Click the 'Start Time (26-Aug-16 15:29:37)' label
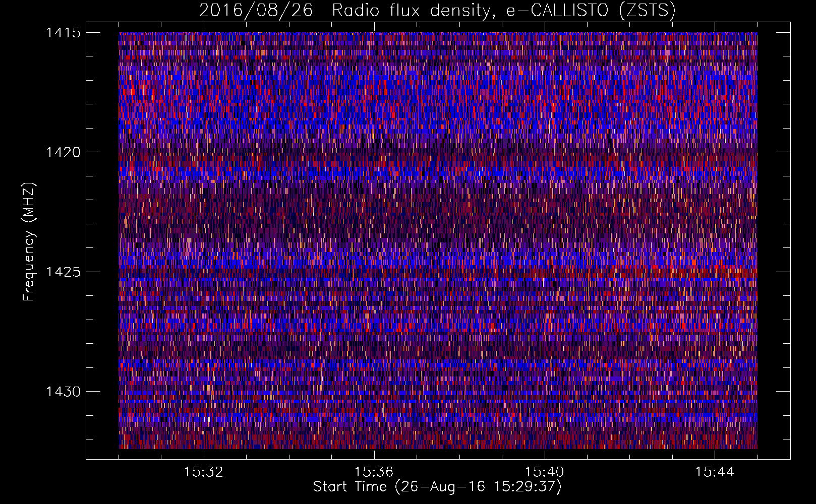Screen dimensions: 816x504 pos(437,487)
